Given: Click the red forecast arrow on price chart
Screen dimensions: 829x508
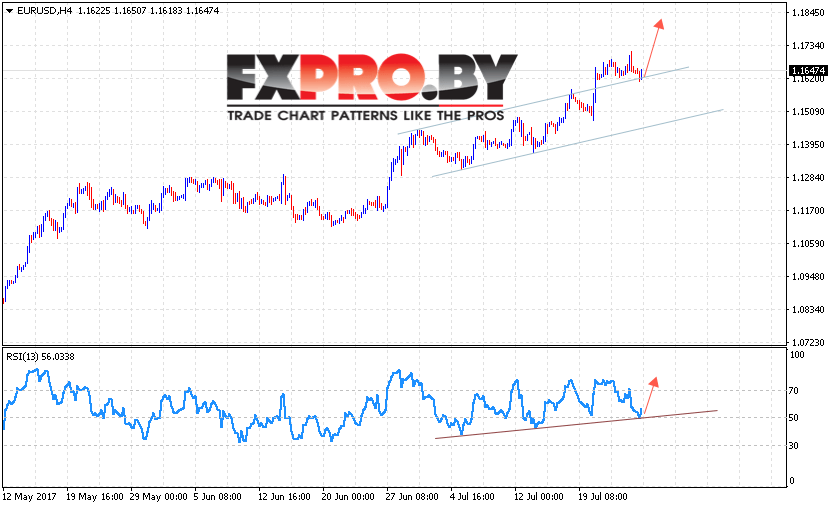Looking at the screenshot, I should (652, 48).
